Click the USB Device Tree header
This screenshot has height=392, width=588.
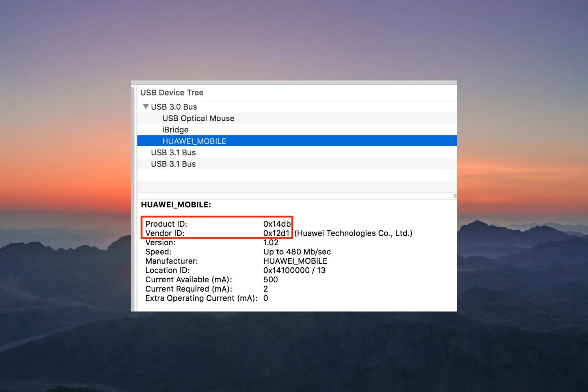172,92
